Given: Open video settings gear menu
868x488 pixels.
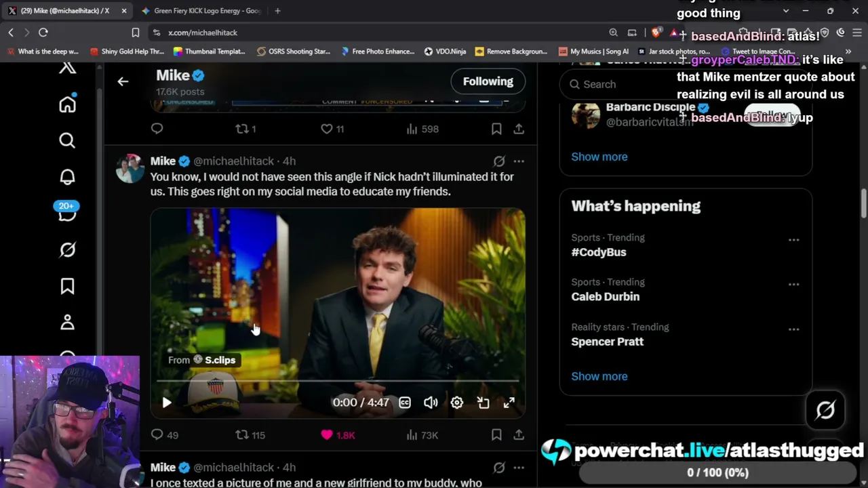Looking at the screenshot, I should pos(457,403).
